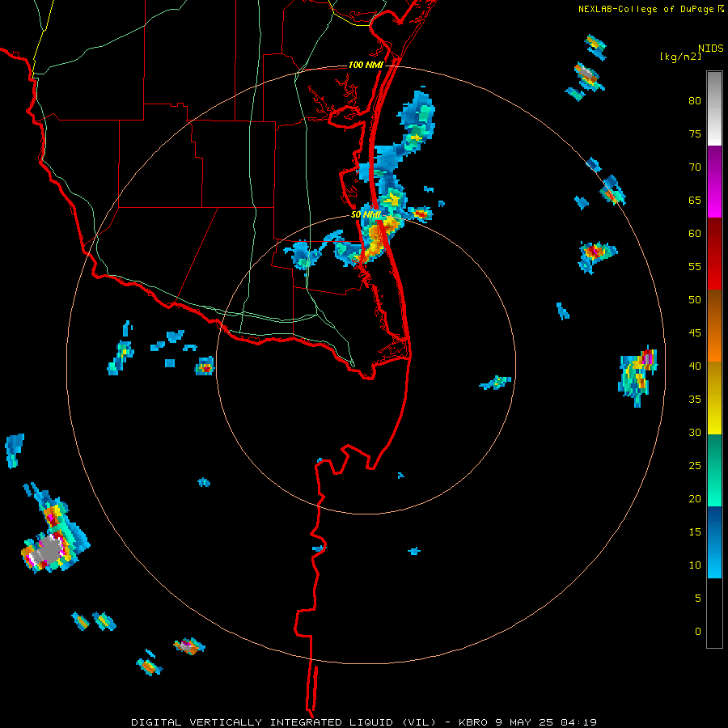Viewport: 728px width, 728px height.
Task: Pick the green segment of the color bar
Action: coord(714,470)
